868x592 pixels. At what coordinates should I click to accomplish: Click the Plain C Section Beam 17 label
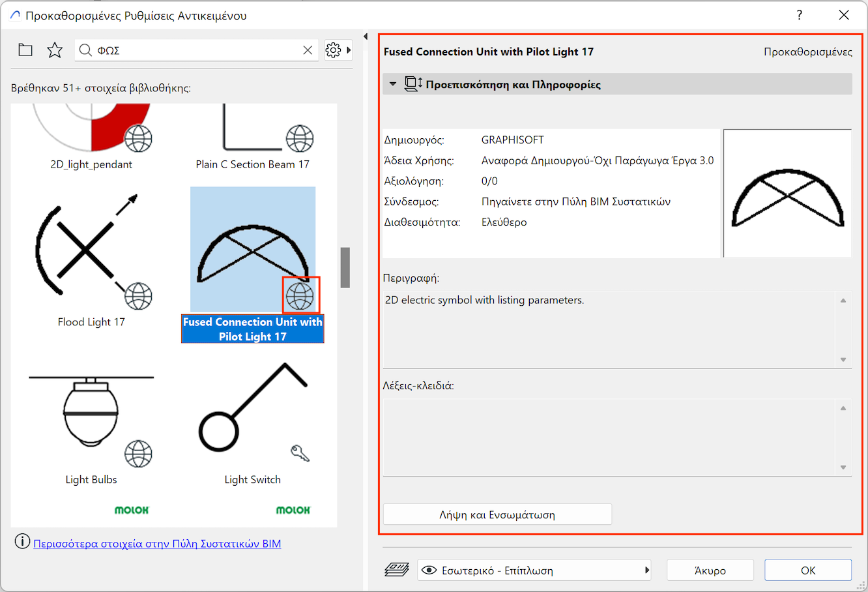click(253, 164)
